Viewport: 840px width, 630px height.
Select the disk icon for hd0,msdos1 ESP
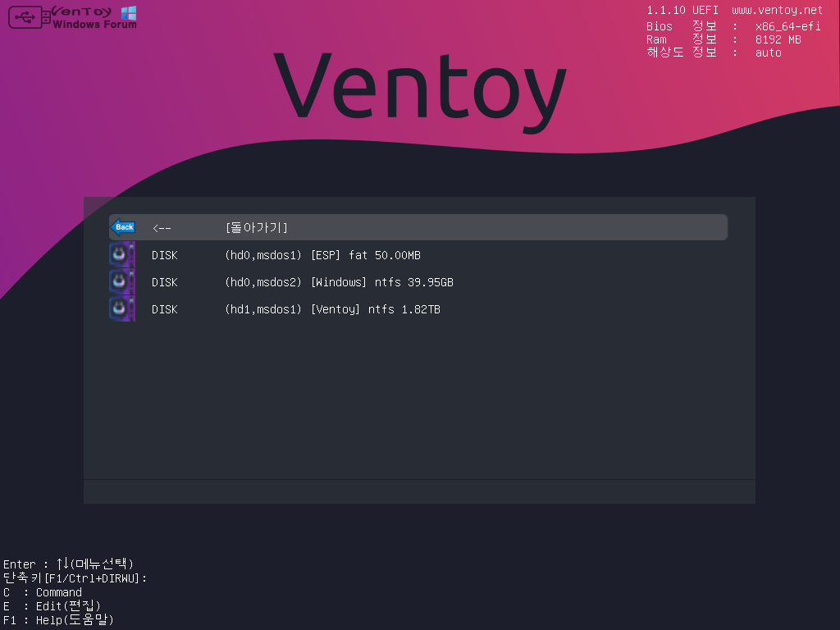tap(122, 254)
